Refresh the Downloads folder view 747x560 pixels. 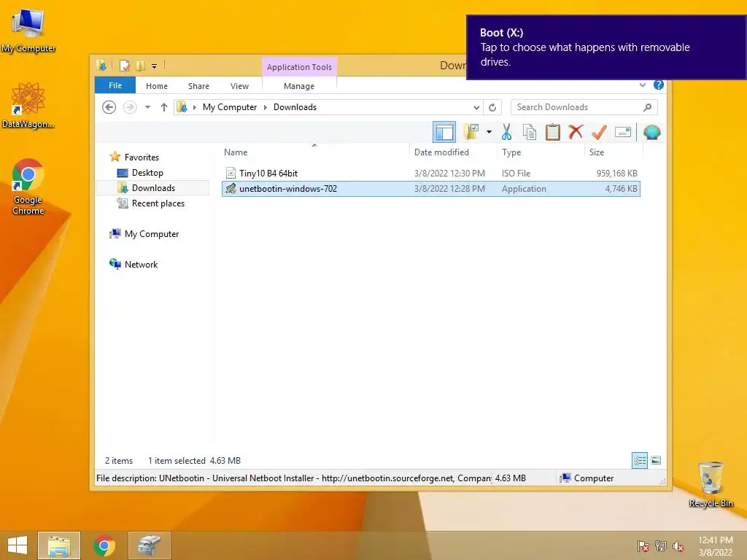tap(492, 107)
